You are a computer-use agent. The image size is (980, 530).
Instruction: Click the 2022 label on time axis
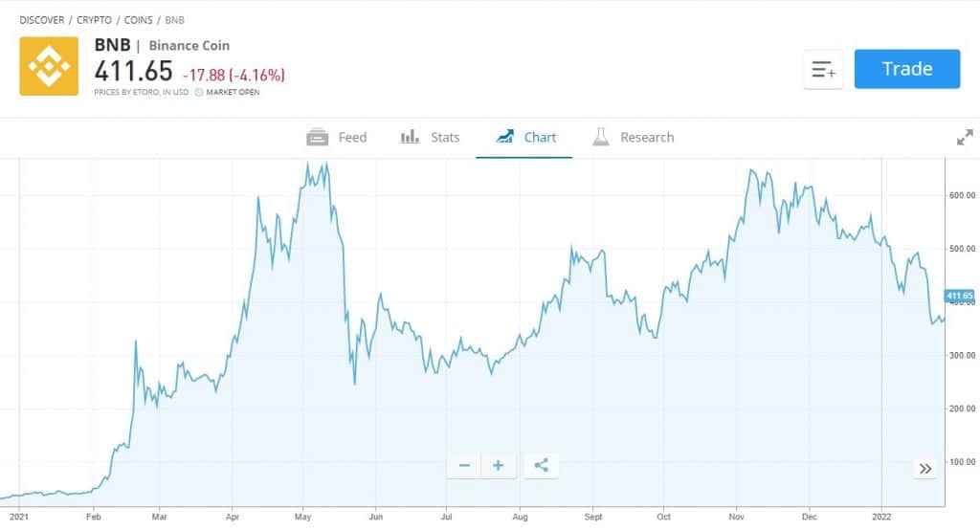click(x=881, y=517)
